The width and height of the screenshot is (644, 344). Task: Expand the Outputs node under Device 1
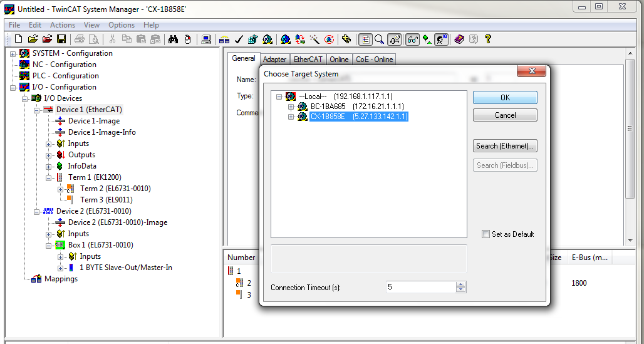point(48,155)
